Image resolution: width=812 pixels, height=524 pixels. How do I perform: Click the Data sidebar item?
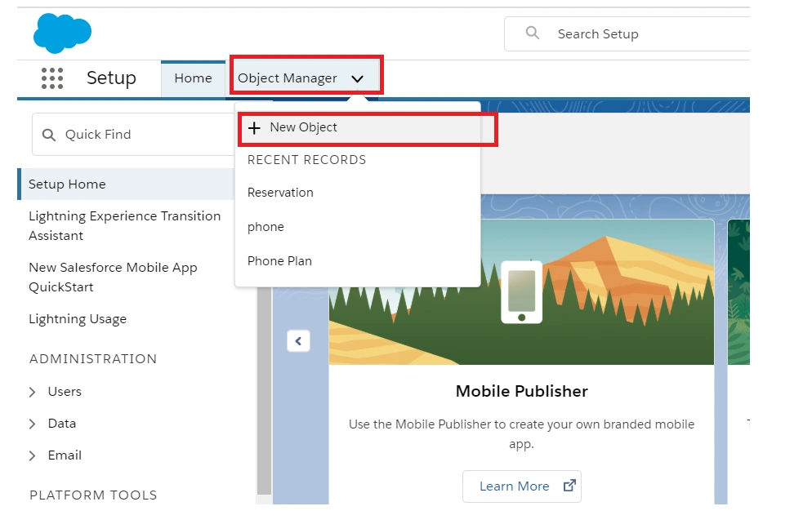tap(62, 424)
